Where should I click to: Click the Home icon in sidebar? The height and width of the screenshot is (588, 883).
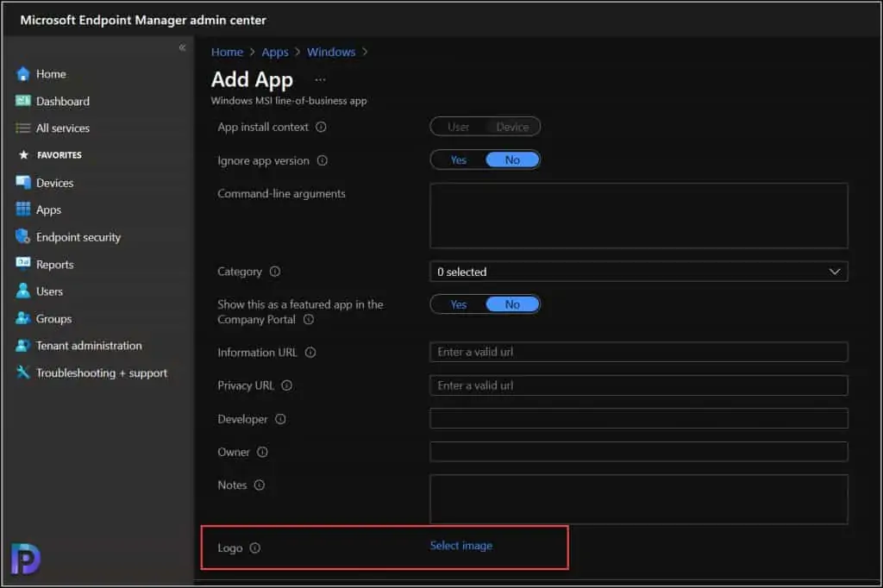[23, 74]
